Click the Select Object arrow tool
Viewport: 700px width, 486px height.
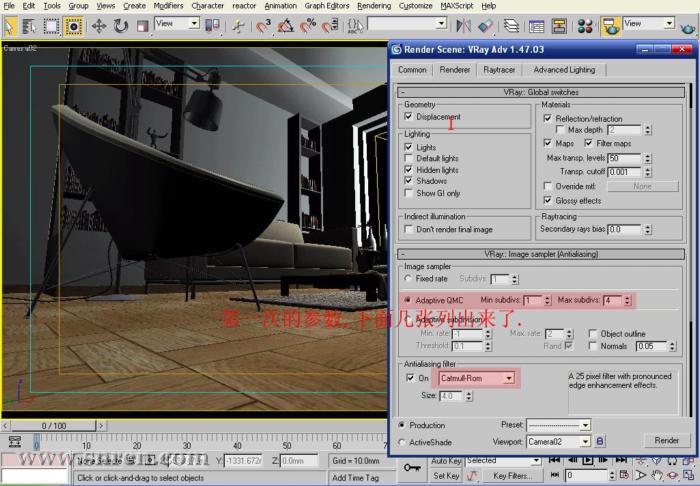[12, 23]
